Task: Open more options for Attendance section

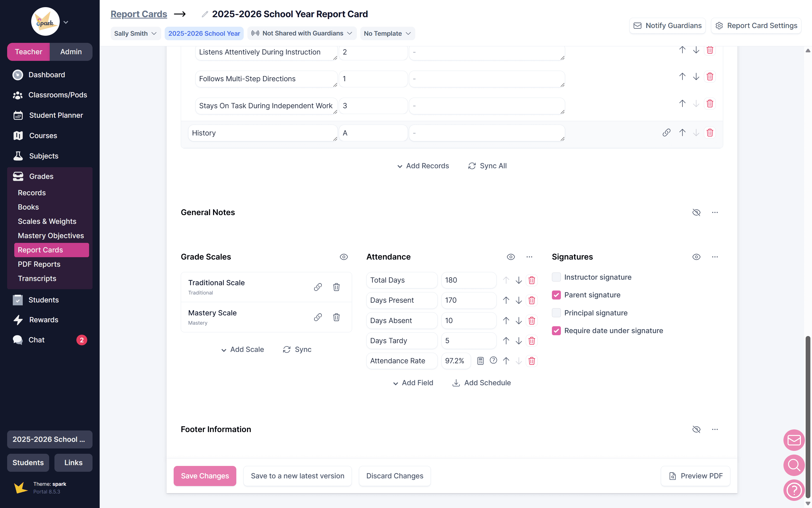Action: tap(529, 257)
